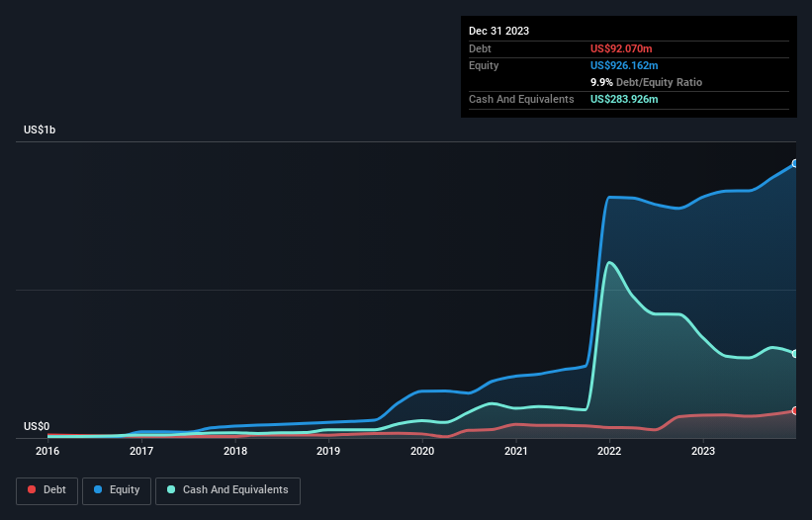This screenshot has width=812, height=520.
Task: Toggle the Debt series legend button
Action: coord(46,490)
